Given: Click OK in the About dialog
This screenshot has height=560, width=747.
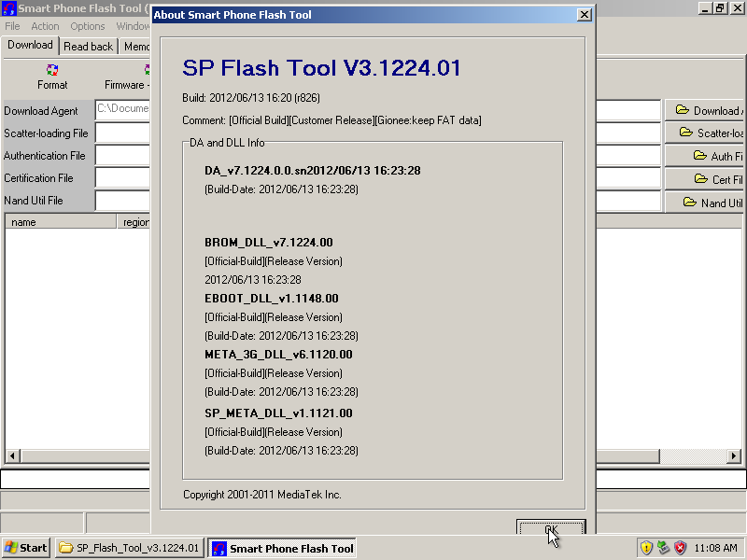Looking at the screenshot, I should coord(551,527).
